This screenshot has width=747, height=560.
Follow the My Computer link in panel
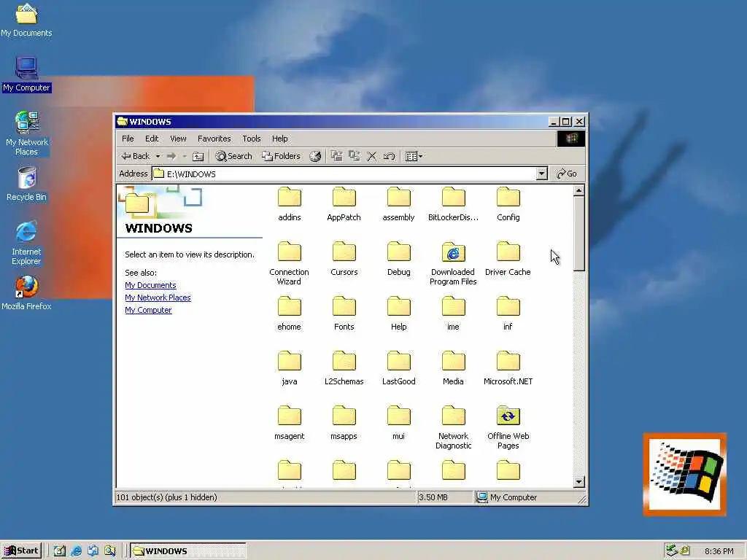[x=148, y=310]
